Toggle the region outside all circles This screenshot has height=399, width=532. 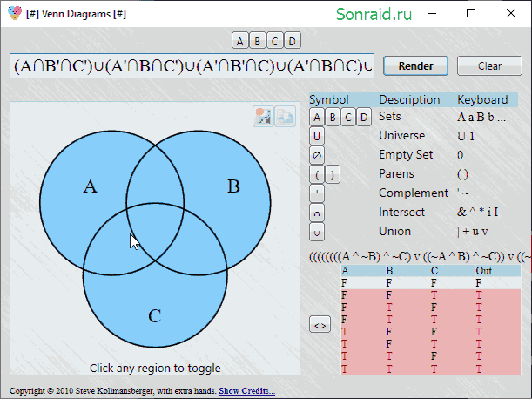(41, 322)
